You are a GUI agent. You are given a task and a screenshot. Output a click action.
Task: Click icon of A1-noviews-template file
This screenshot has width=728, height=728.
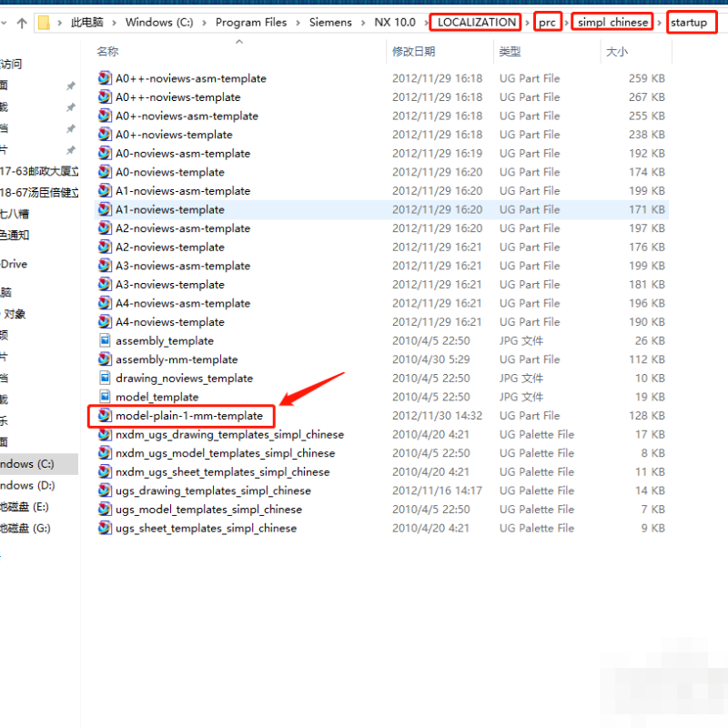click(105, 209)
